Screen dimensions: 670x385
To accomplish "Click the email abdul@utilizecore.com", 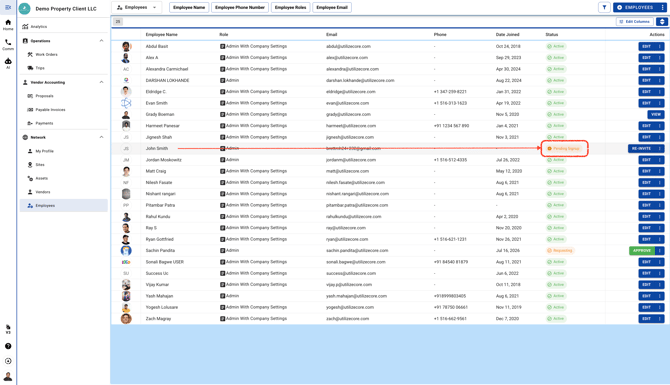I will 348,46.
